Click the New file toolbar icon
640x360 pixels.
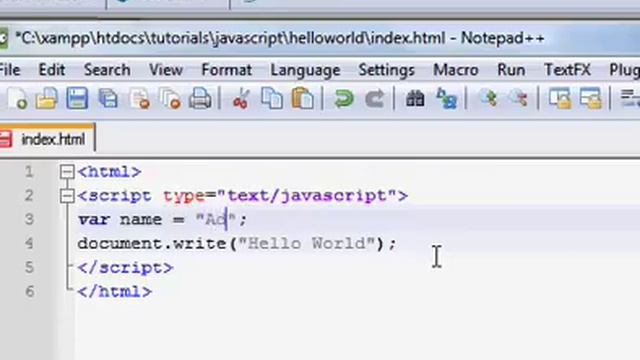(x=17, y=98)
